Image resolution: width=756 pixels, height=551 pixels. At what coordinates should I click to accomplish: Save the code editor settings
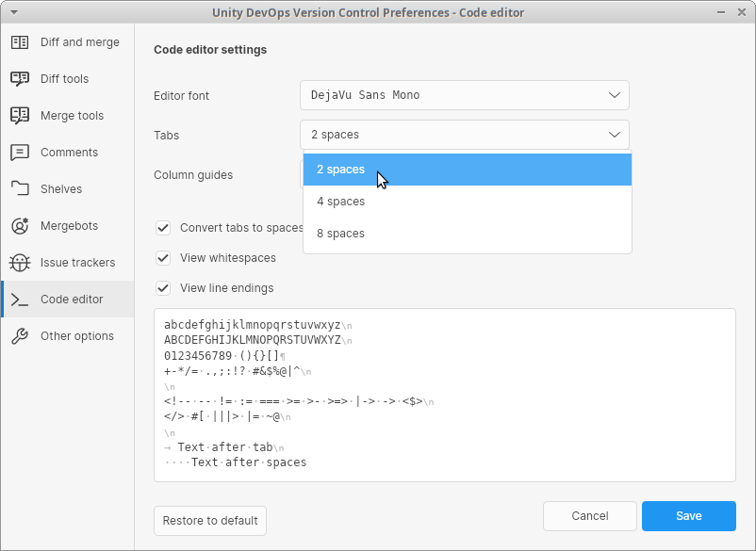688,516
